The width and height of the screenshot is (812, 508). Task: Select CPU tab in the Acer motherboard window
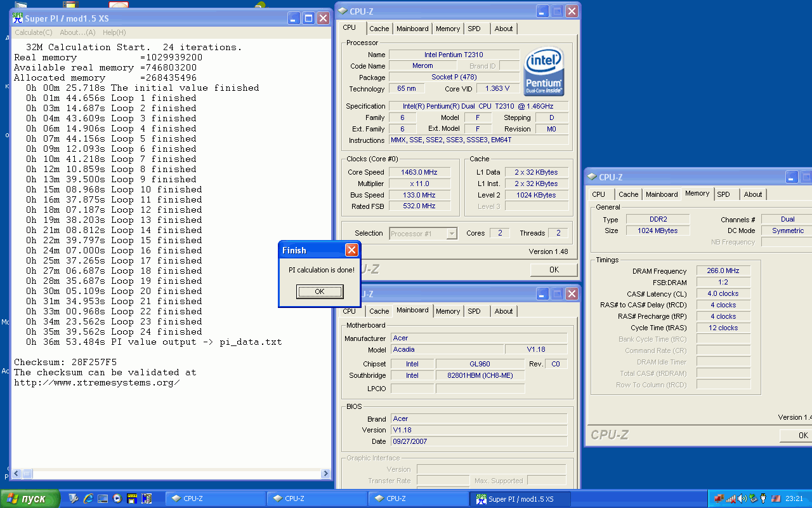point(350,311)
